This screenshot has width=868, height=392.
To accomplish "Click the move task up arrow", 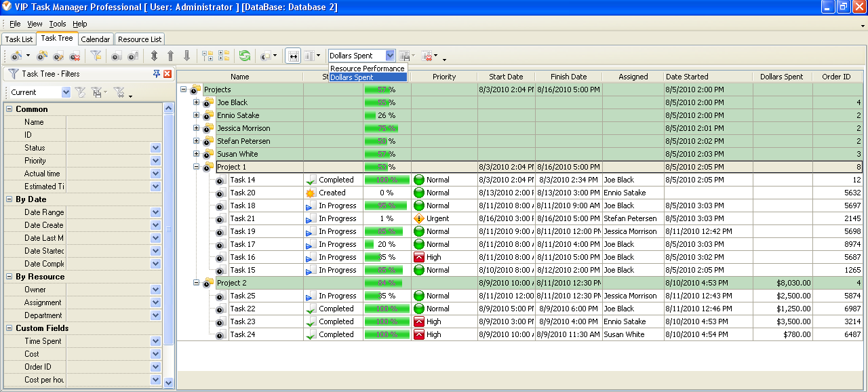I will (170, 56).
